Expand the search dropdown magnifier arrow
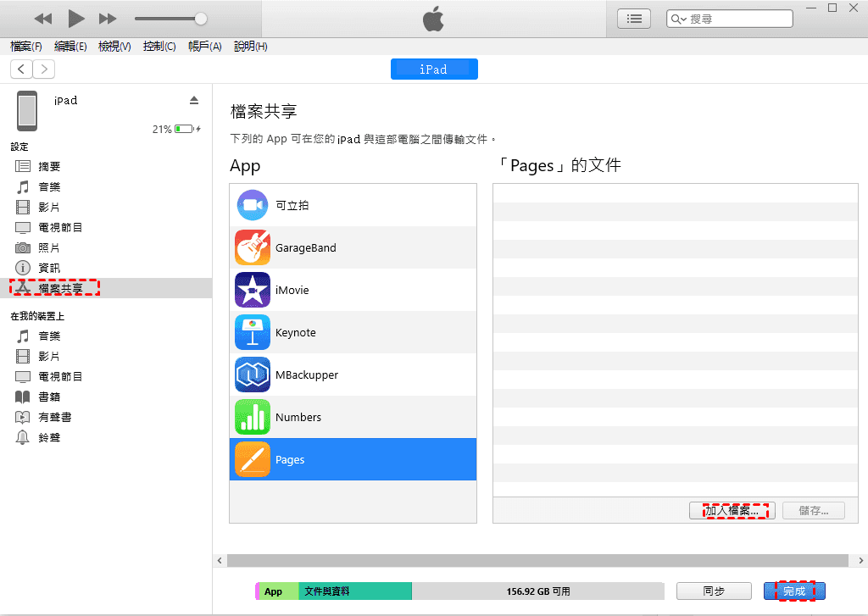868x616 pixels. coord(679,19)
